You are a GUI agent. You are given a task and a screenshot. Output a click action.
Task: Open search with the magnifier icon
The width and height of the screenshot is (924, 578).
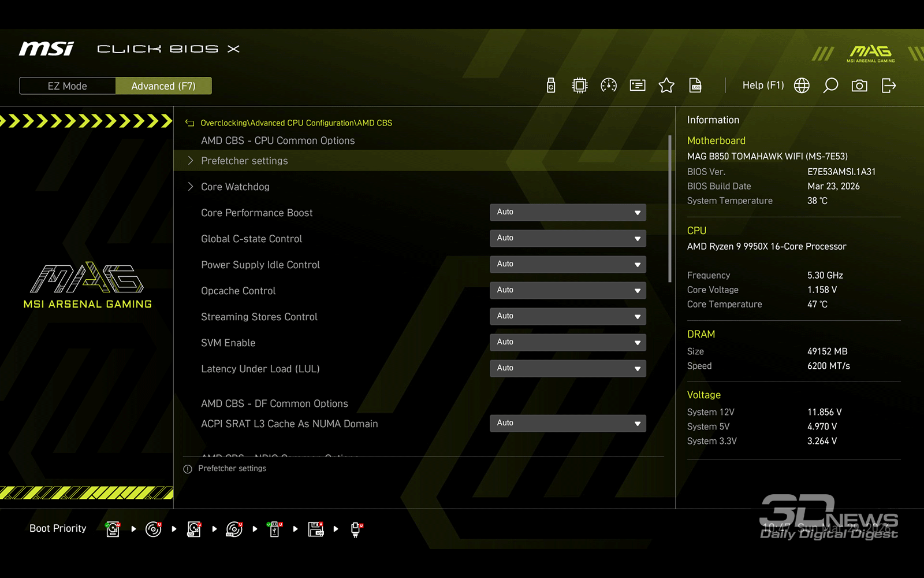pyautogui.click(x=830, y=86)
